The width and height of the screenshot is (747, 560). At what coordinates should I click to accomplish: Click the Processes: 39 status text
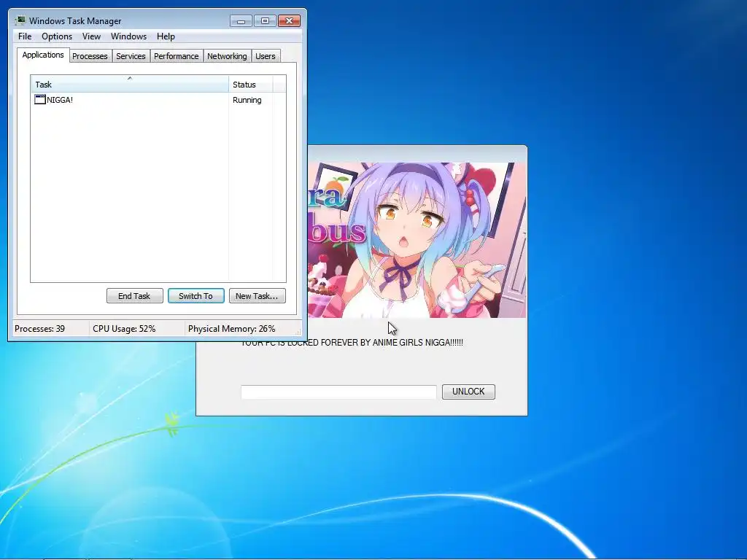(39, 329)
